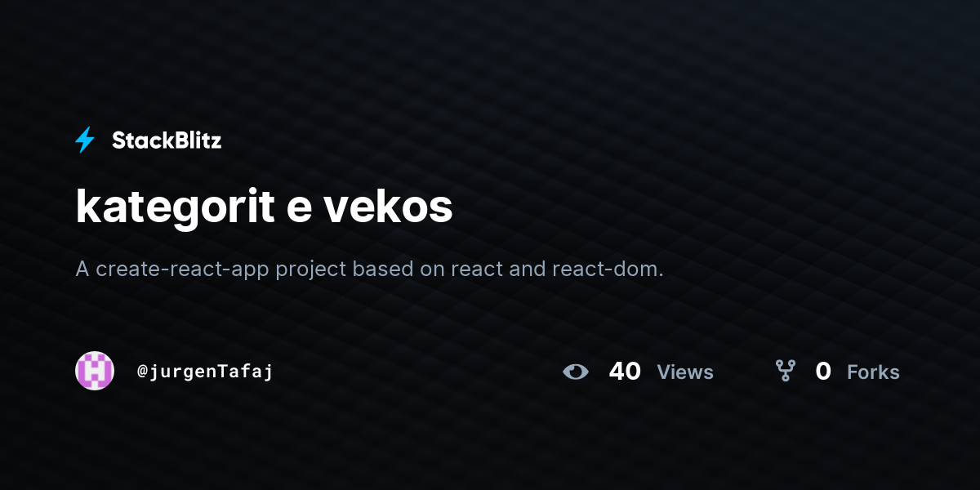Select the create-react-app project description line
Screen dimensions: 980x490
pos(369,269)
